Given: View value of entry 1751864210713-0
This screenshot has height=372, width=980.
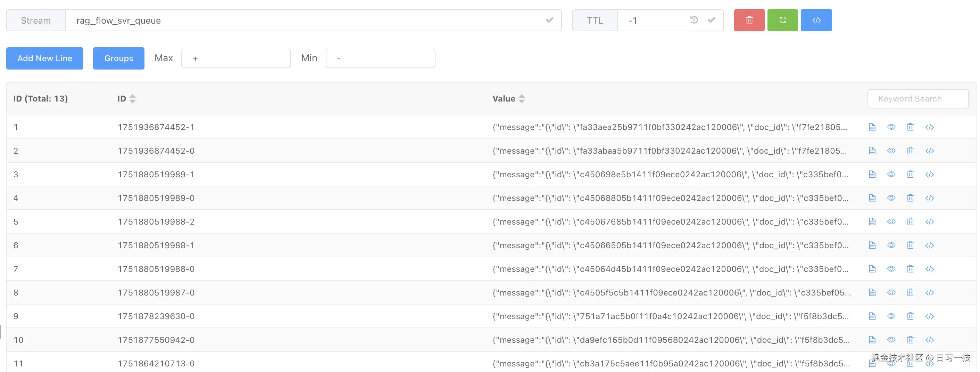Looking at the screenshot, I should click(891, 363).
